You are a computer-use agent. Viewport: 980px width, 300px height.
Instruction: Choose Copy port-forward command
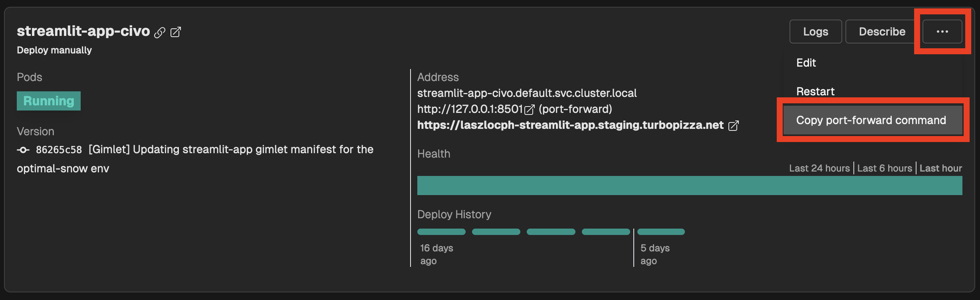[873, 120]
